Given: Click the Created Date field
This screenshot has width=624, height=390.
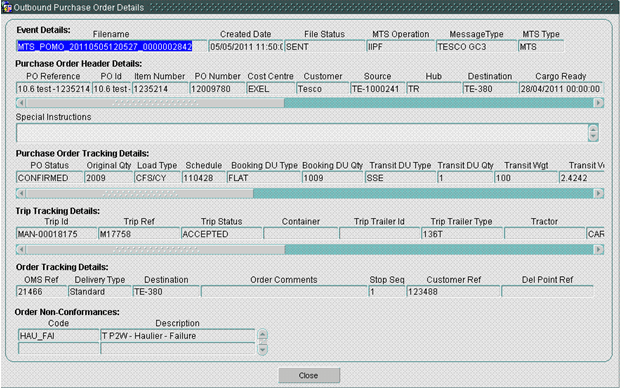Looking at the screenshot, I should click(x=246, y=47).
